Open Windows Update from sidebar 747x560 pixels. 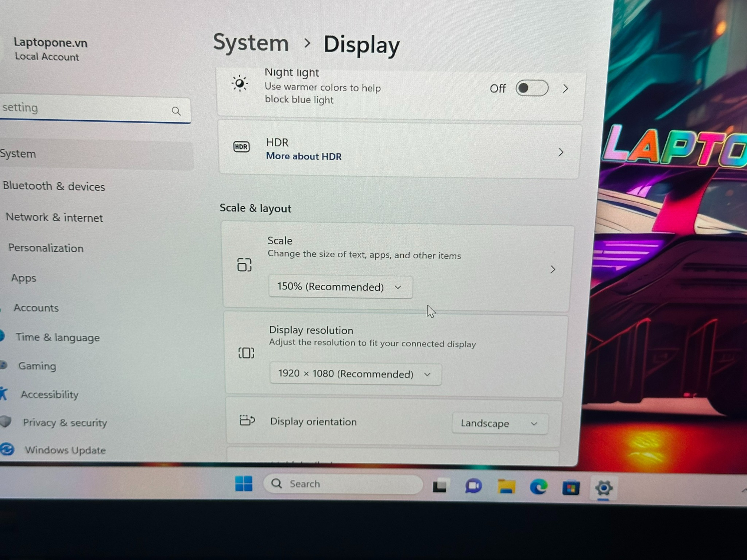65,450
